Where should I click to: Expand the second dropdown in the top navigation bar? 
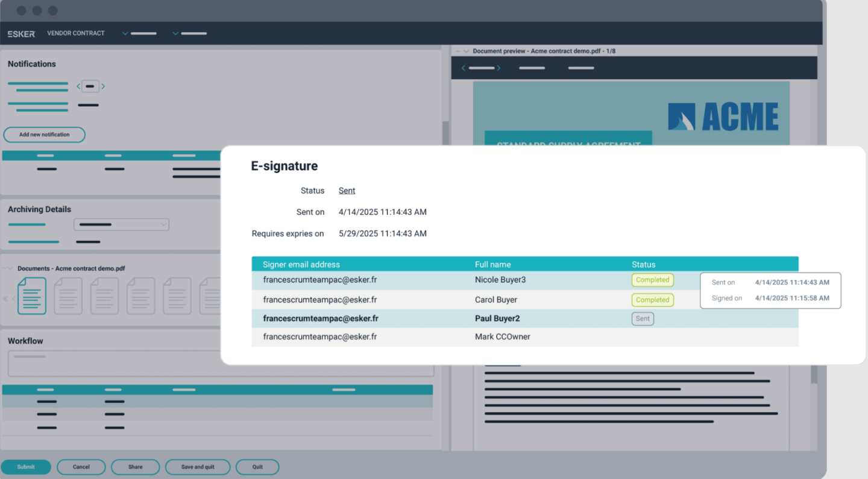click(x=175, y=33)
